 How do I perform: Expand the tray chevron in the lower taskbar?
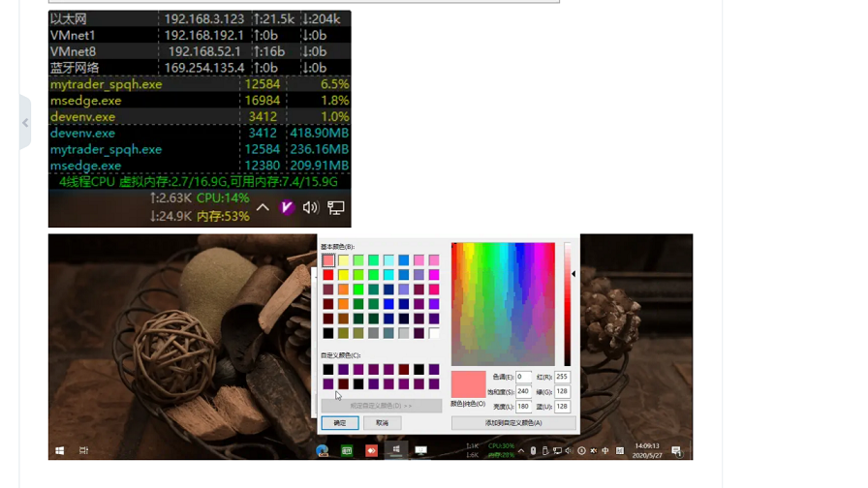click(x=521, y=450)
